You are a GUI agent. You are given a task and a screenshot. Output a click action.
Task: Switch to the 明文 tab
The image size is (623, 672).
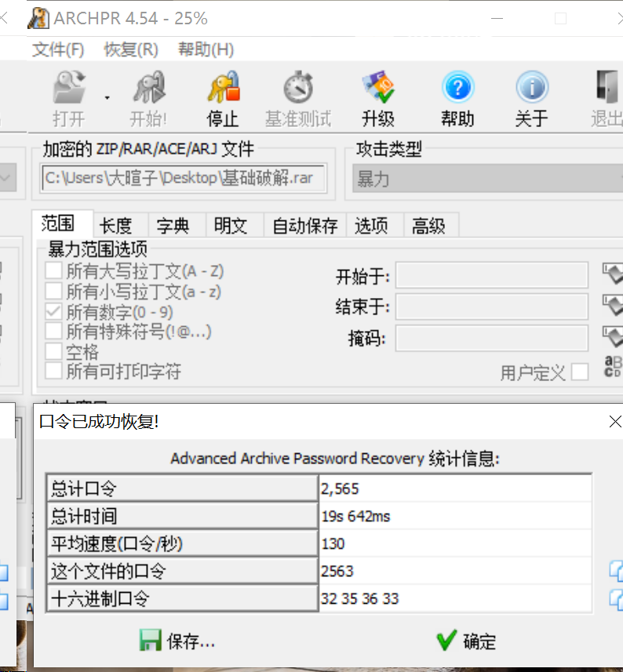235,225
